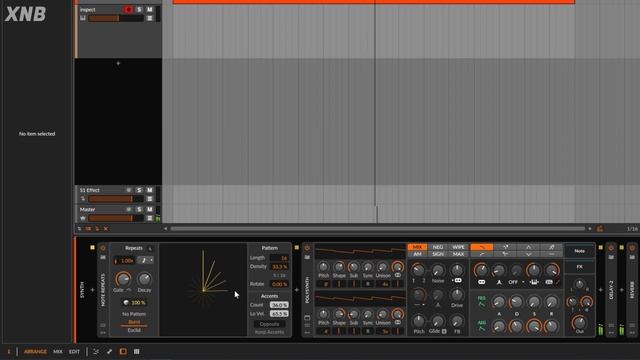
Task: Click the pattern Rotate value field
Action: (x=279, y=284)
